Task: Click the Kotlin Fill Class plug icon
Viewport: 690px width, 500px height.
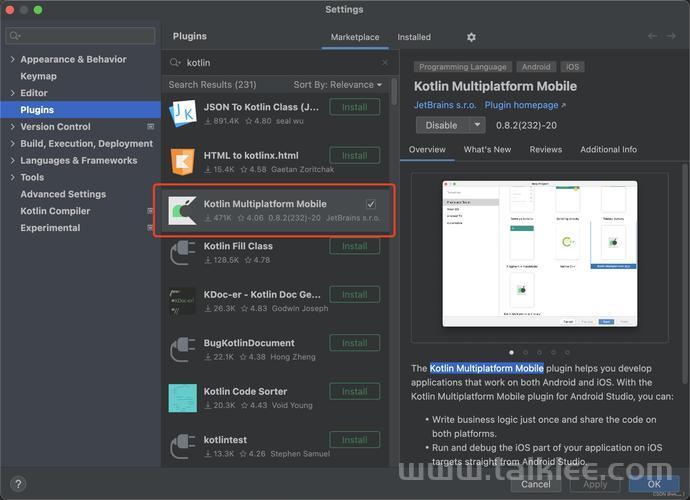Action: pyautogui.click(x=183, y=253)
